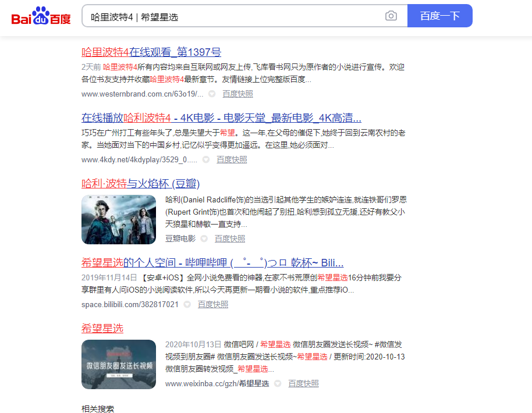Click the 2019年11月14日 date label
Screen dimensions: 532x413
tap(109, 277)
